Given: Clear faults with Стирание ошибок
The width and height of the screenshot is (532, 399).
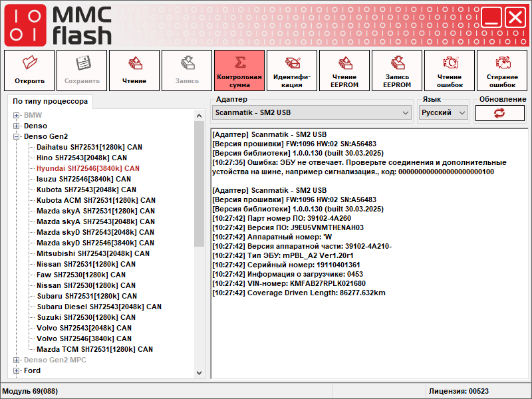Looking at the screenshot, I should [502, 70].
